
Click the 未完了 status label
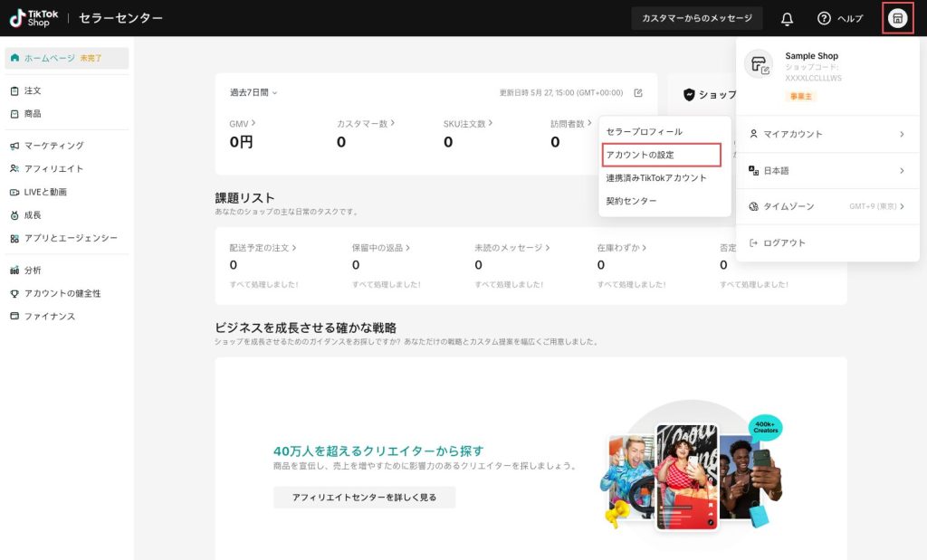pyautogui.click(x=91, y=58)
